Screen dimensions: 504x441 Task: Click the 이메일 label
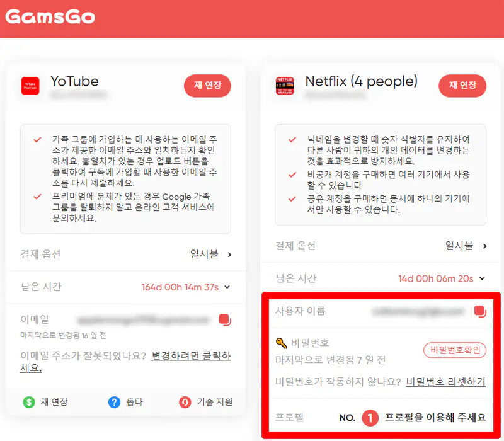(35, 319)
